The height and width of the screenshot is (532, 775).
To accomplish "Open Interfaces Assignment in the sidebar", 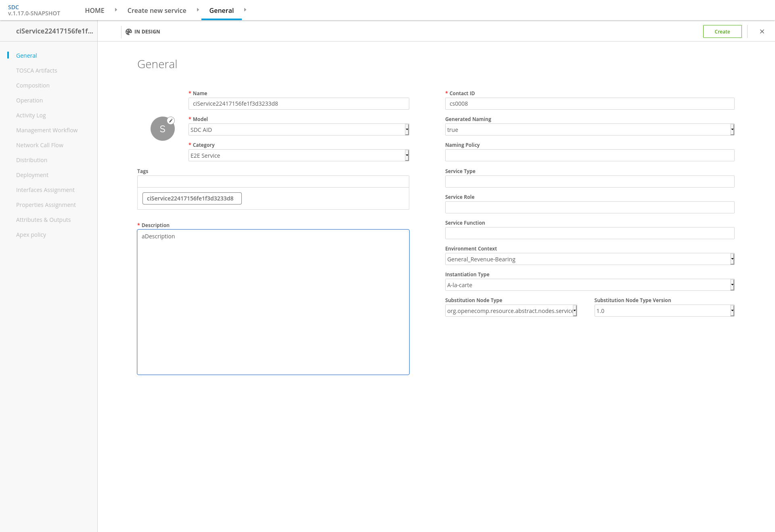I will click(45, 190).
